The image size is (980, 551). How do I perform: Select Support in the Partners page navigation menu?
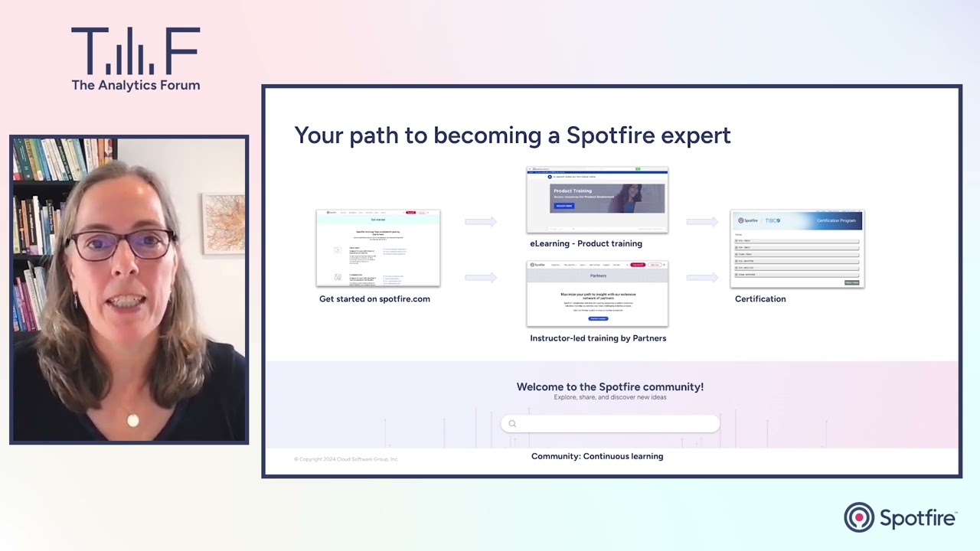[606, 265]
